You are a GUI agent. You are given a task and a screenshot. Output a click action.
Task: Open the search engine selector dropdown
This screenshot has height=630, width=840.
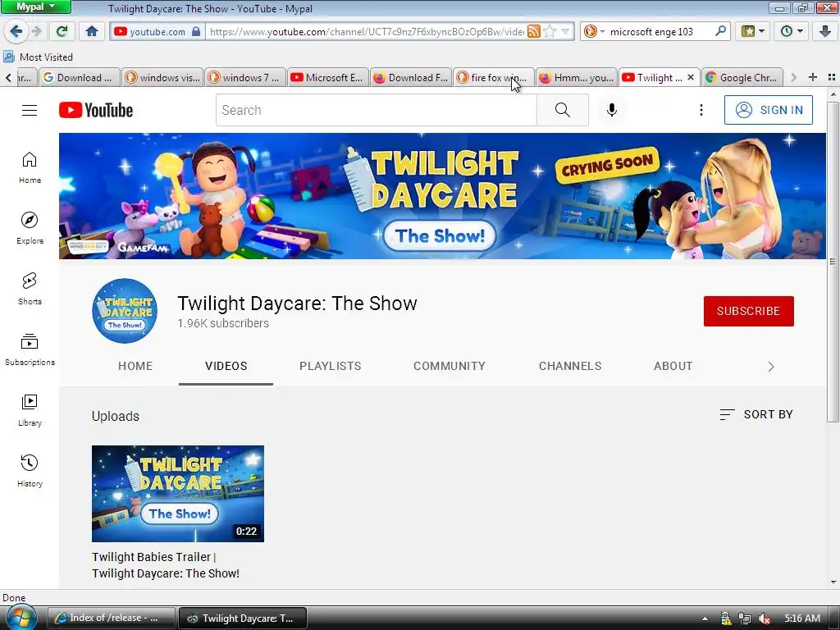click(x=593, y=32)
